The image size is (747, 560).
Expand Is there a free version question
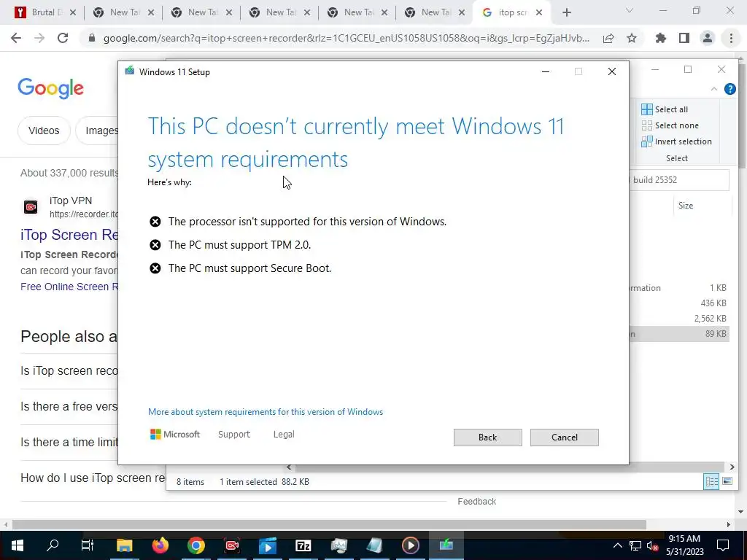coord(69,406)
